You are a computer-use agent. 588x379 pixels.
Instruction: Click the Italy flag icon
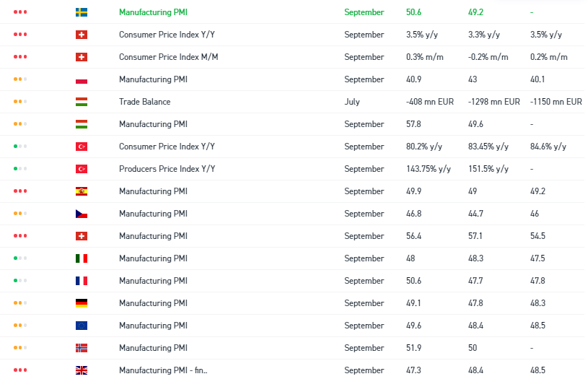(x=82, y=258)
